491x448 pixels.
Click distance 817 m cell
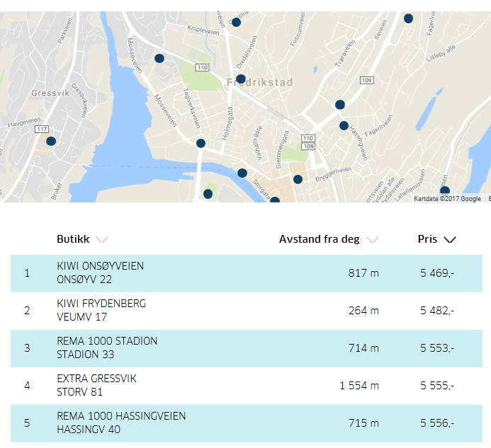[x=363, y=273]
